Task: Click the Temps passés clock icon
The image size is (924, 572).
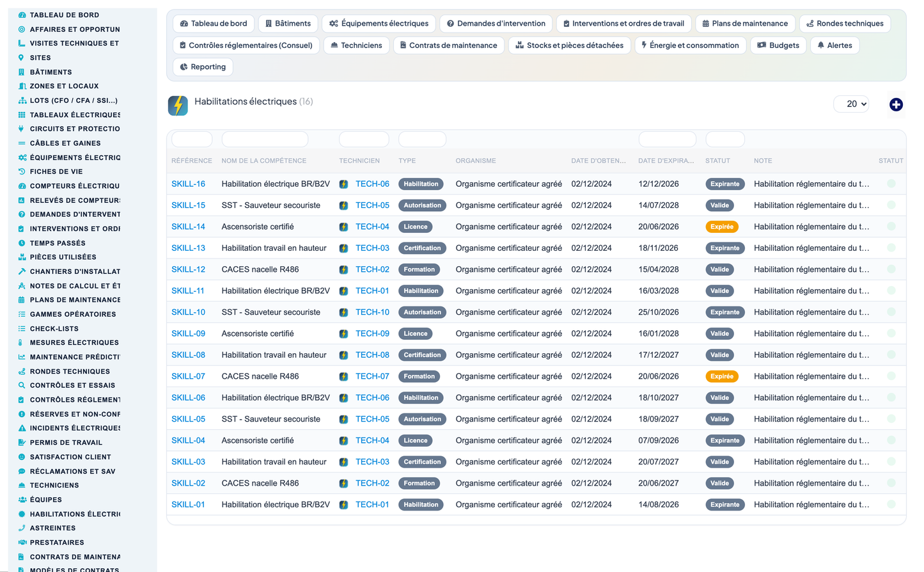Action: pyautogui.click(x=22, y=243)
